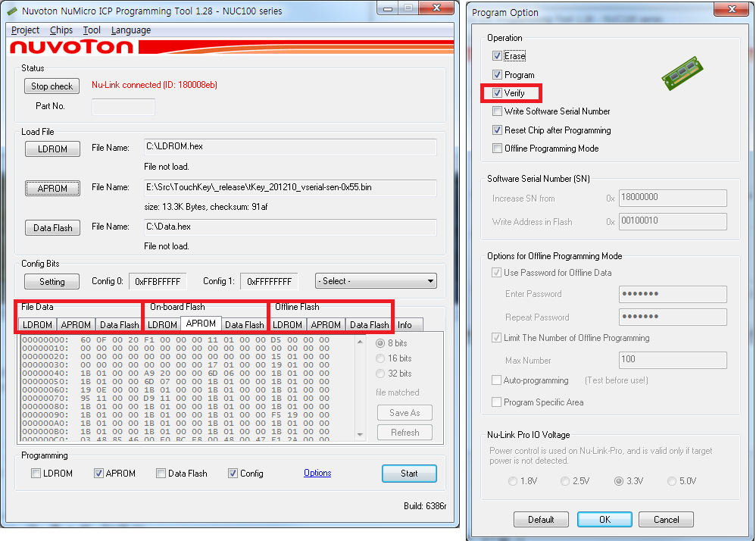Uncheck the APROM programming checkbox

click(x=98, y=474)
